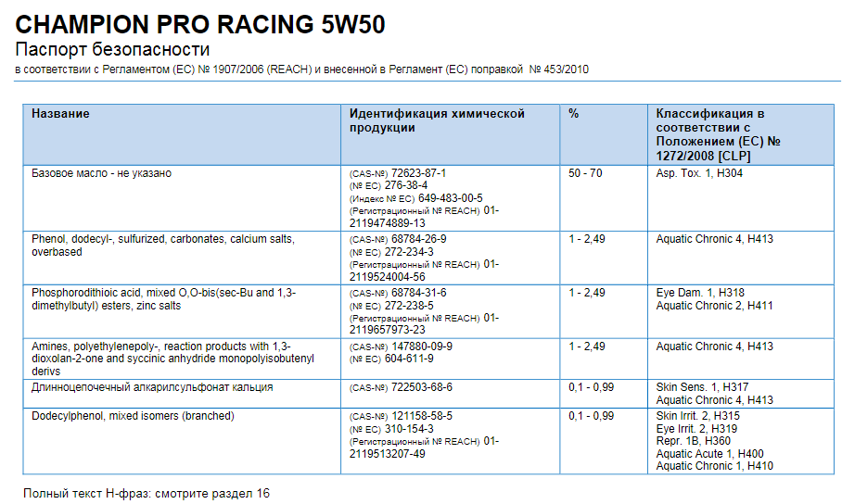Click CAS number 68784-26-9
This screenshot has height=504, width=842.
click(x=418, y=239)
